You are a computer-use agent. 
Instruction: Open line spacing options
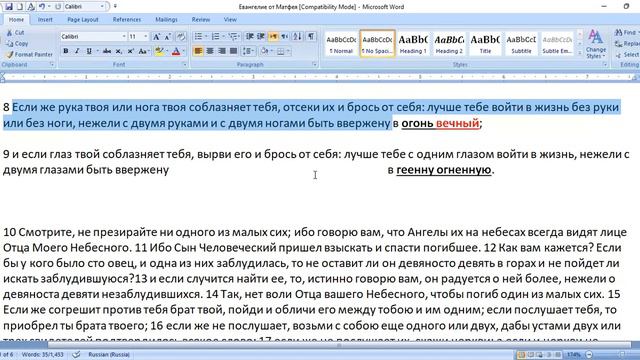coord(248,51)
